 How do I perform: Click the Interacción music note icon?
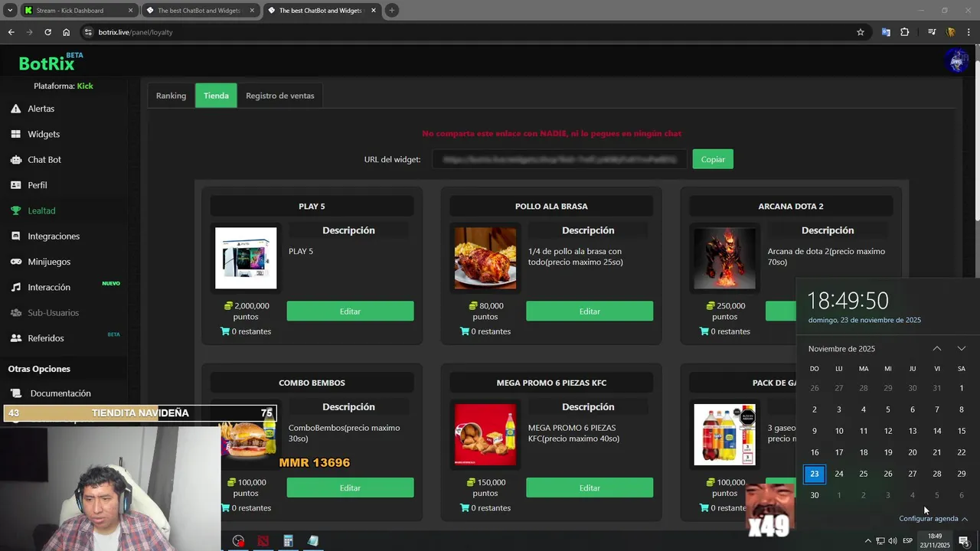coord(15,287)
